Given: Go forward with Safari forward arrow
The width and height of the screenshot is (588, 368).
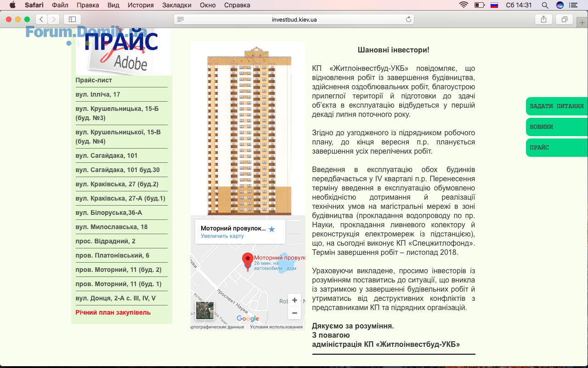Looking at the screenshot, I should click(54, 19).
